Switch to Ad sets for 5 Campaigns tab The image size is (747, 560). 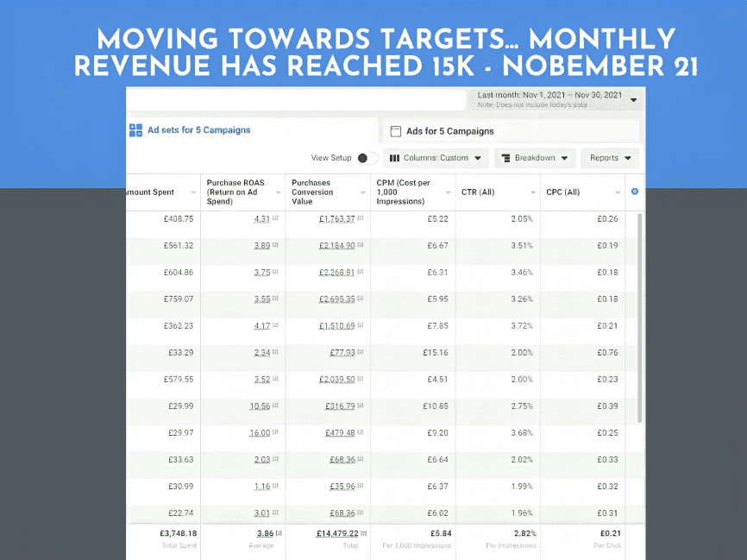click(198, 130)
